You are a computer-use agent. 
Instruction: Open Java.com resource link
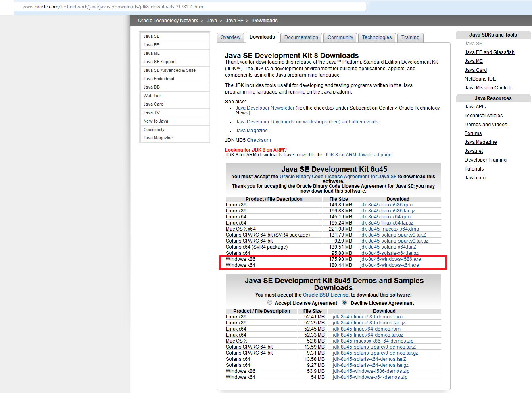point(475,178)
